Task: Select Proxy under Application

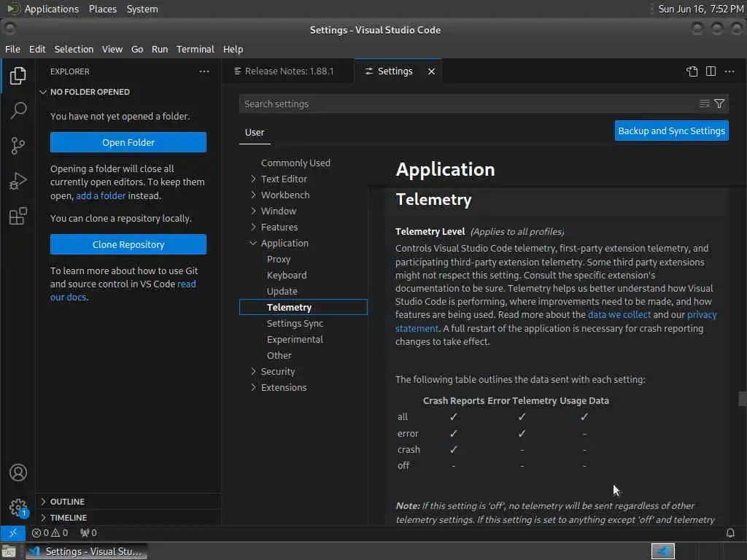Action: [279, 260]
